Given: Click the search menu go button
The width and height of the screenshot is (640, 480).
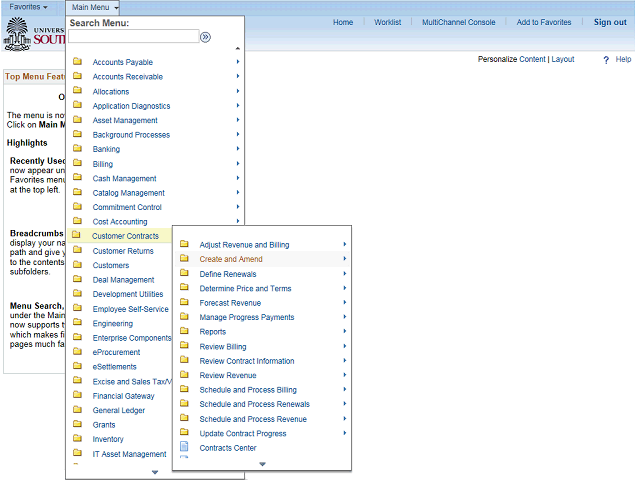Looking at the screenshot, I should 205,37.
